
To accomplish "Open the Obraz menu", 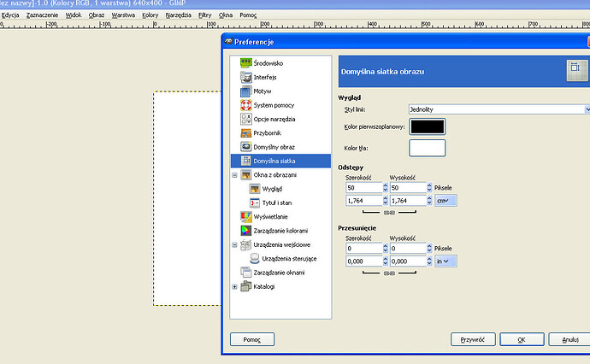I will 97,15.
